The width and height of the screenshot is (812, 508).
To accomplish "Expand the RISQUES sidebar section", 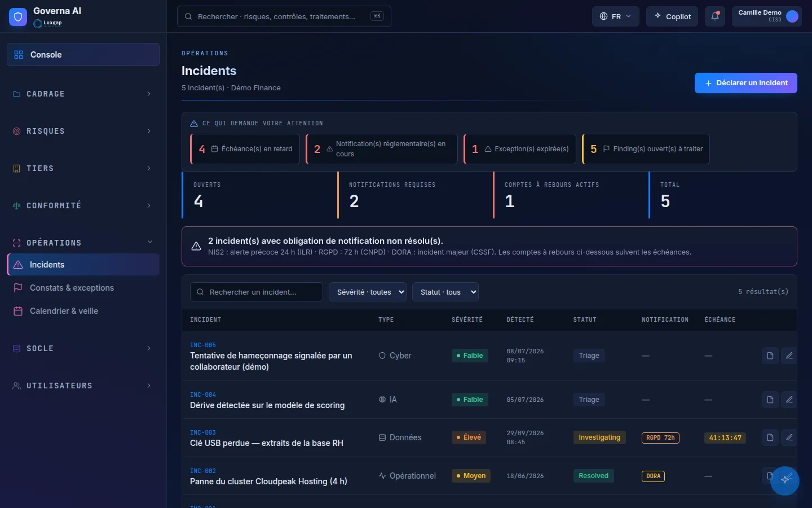I will 83,131.
